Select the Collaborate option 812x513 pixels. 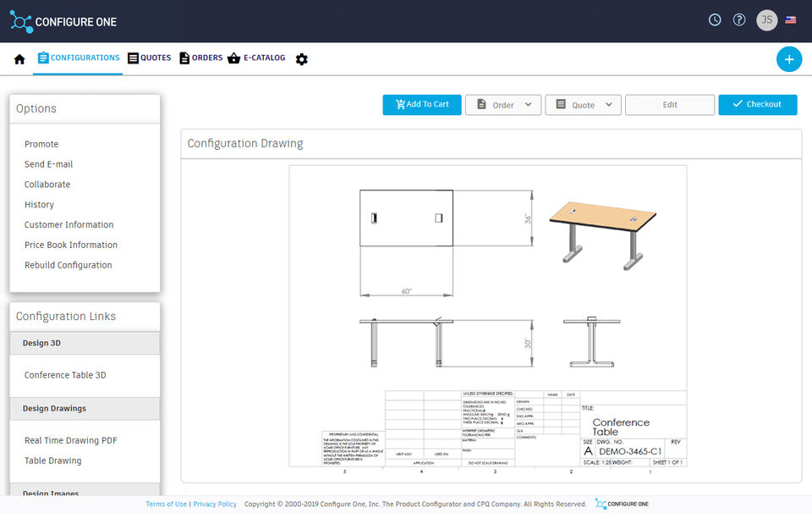[x=47, y=185]
